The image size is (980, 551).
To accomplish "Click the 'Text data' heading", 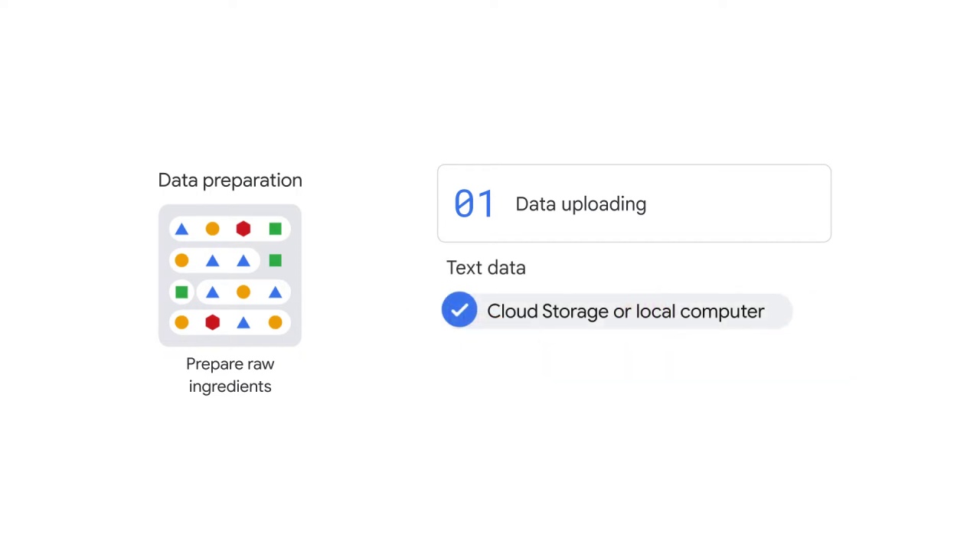I will (486, 268).
